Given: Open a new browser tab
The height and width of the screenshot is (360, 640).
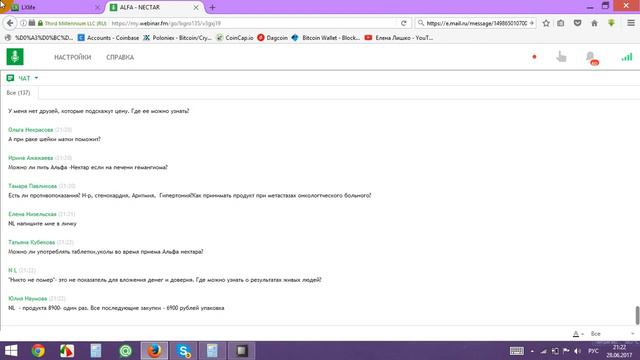Looking at the screenshot, I should 212,7.
